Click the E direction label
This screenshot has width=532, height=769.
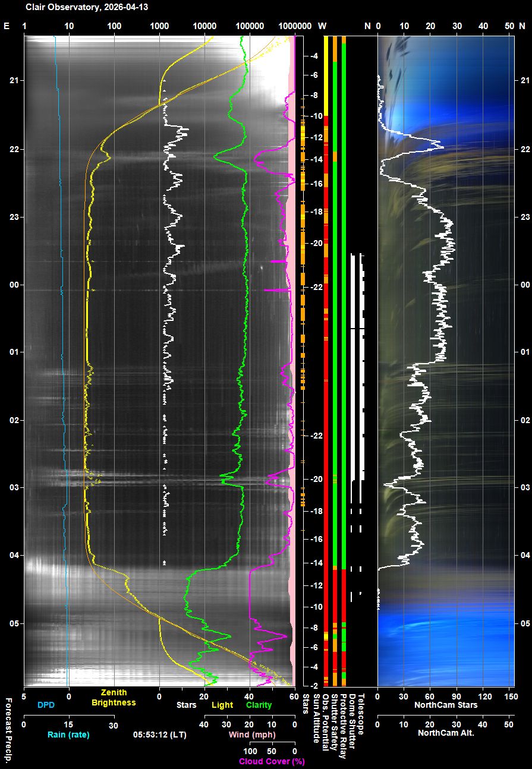[x=7, y=26]
